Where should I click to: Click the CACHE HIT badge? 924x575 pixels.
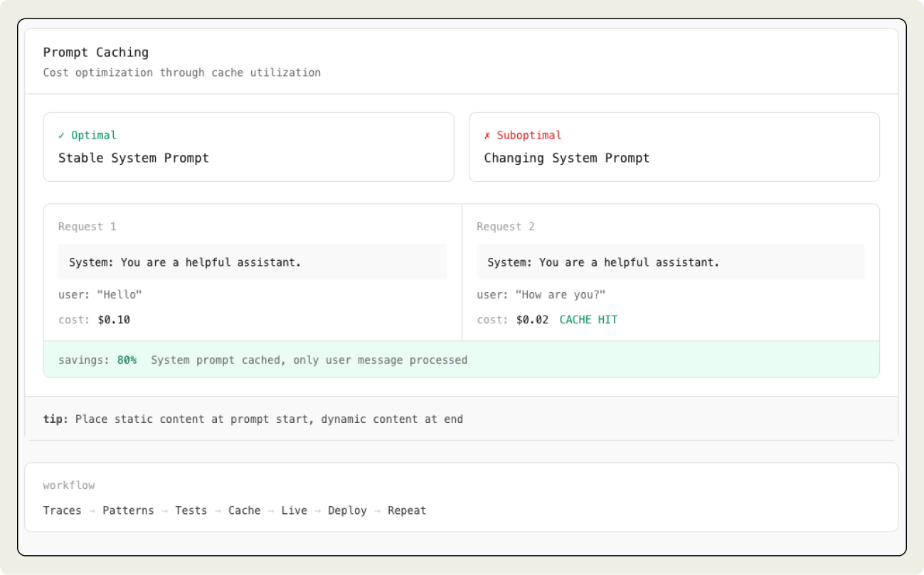pos(588,320)
